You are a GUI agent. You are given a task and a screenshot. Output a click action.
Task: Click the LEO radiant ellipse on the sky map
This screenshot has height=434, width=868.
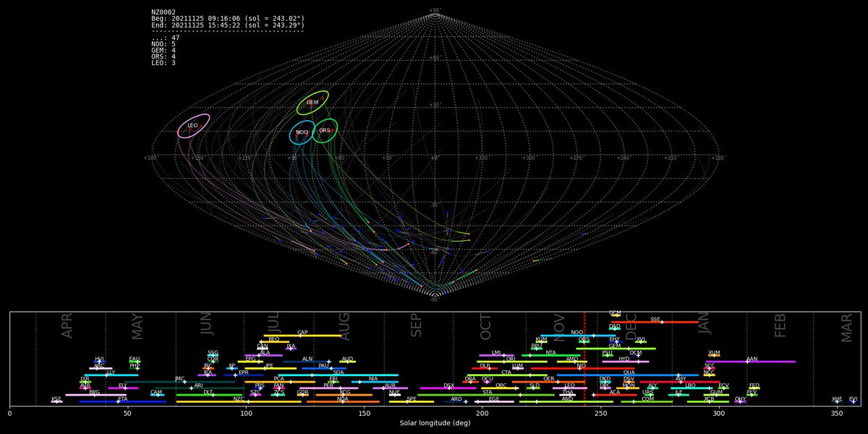194,126
